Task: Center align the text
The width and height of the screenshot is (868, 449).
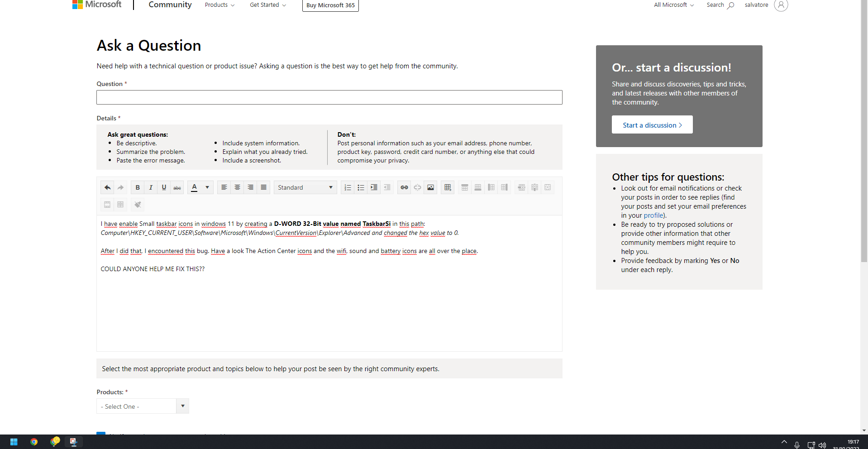Action: (237, 187)
